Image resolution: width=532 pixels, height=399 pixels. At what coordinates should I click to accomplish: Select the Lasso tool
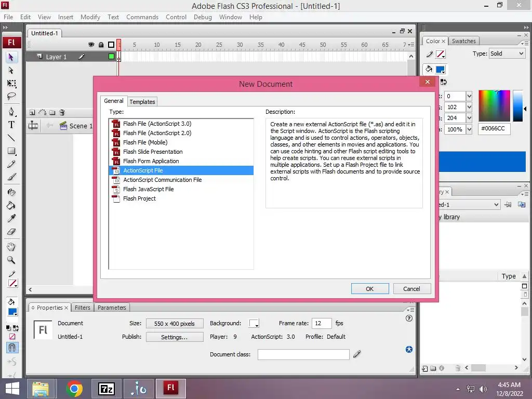(x=11, y=96)
